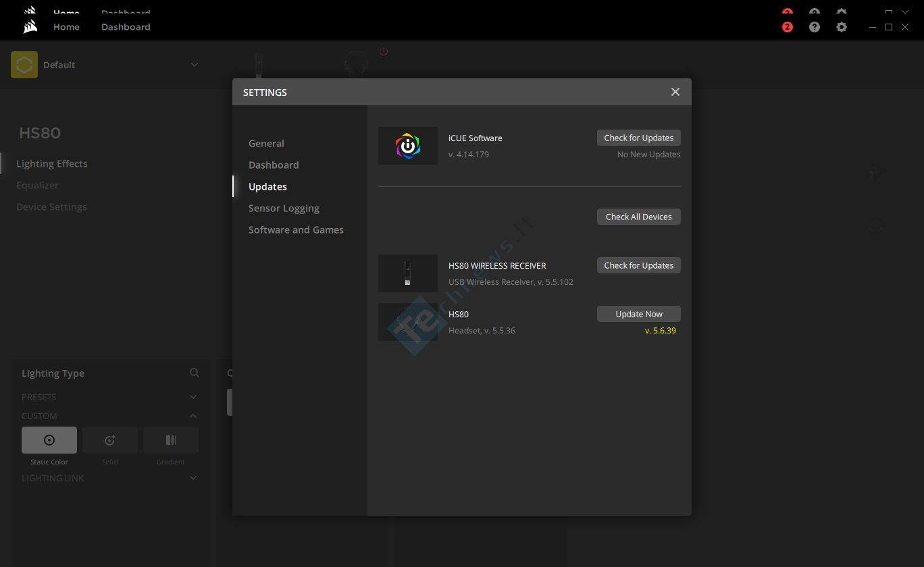Click the v. 5.6.39 new version text
924x567 pixels.
pos(661,331)
